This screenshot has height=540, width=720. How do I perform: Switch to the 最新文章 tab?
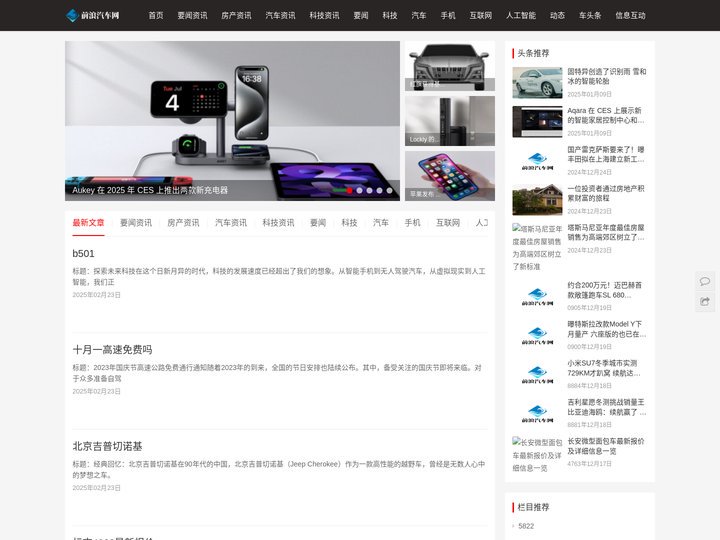coord(88,223)
